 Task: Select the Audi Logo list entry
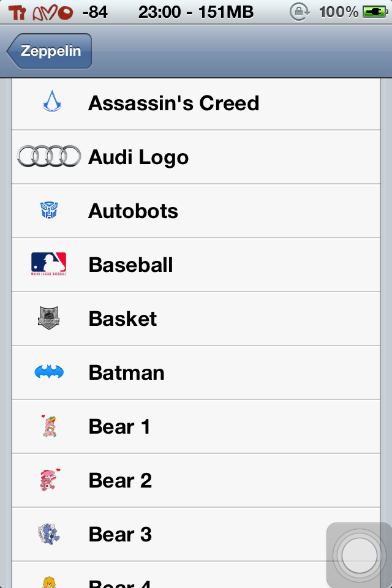[x=196, y=157]
